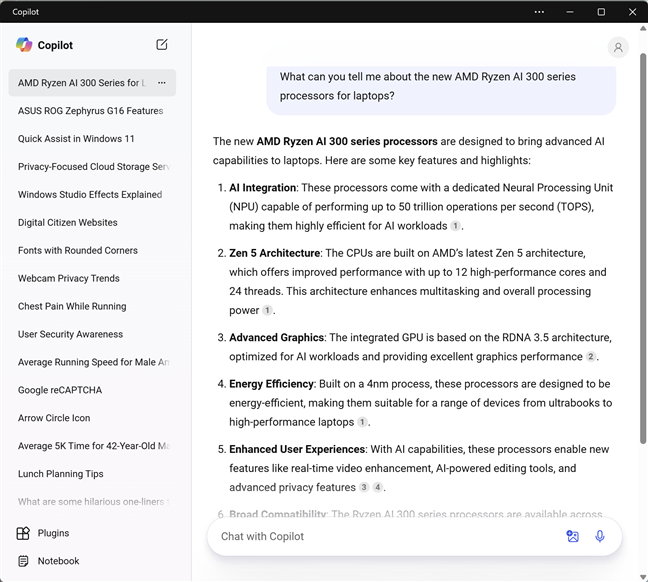Open User Security Awareness chat
The image size is (648, 582).
92,334
